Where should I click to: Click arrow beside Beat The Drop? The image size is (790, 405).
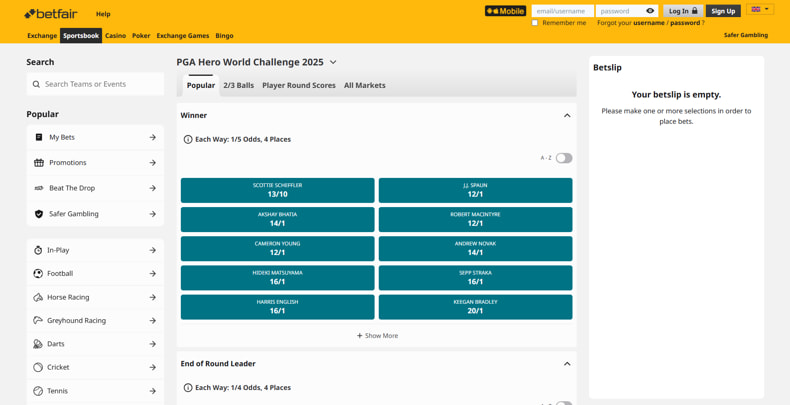coord(153,188)
